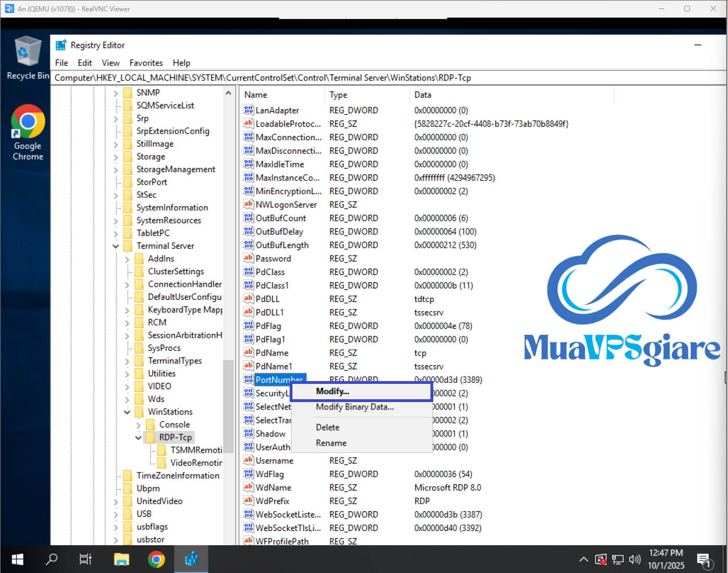Collapse the RDP-Tcp tree node

pos(139,437)
